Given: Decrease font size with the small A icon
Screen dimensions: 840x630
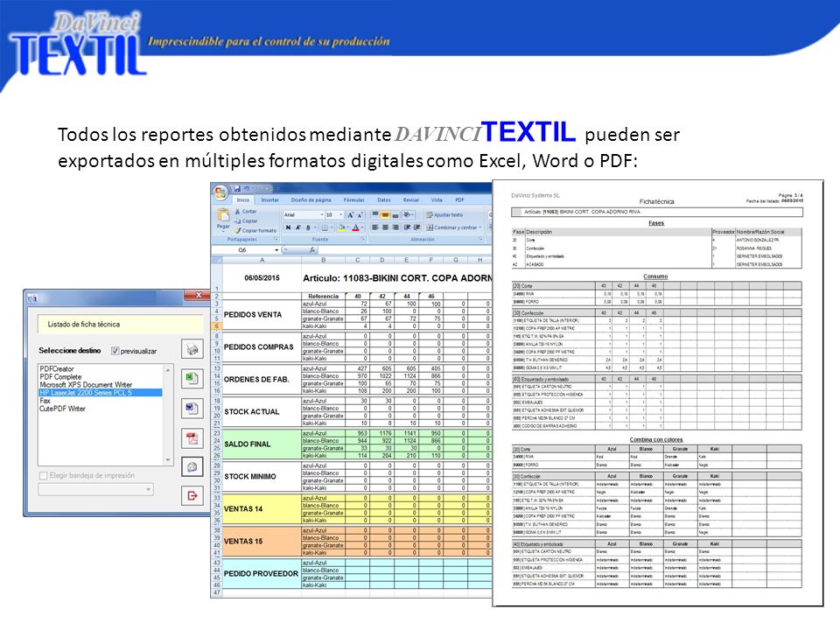Looking at the screenshot, I should tap(360, 215).
